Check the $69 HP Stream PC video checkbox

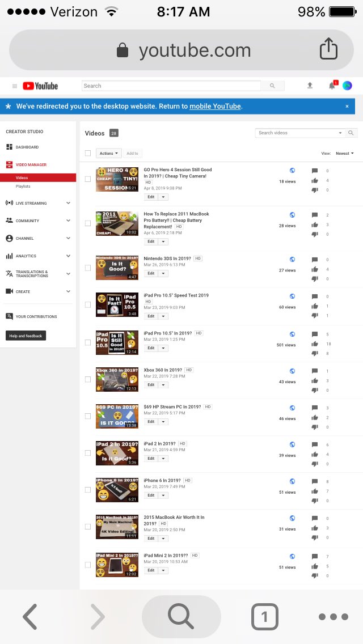coord(87,416)
